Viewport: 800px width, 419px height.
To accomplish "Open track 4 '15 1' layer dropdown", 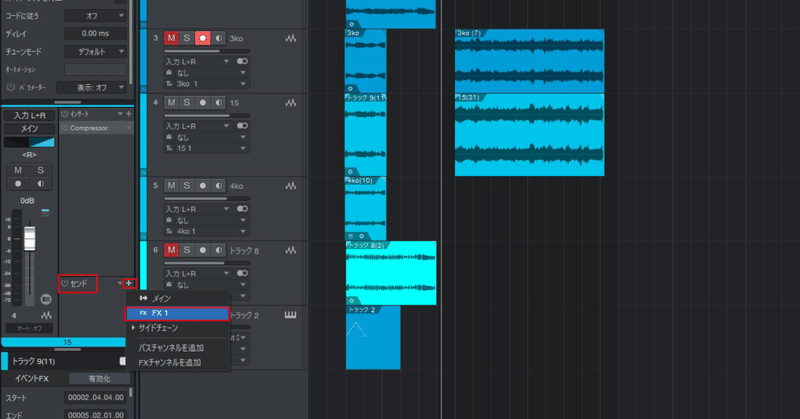I will tap(206, 148).
